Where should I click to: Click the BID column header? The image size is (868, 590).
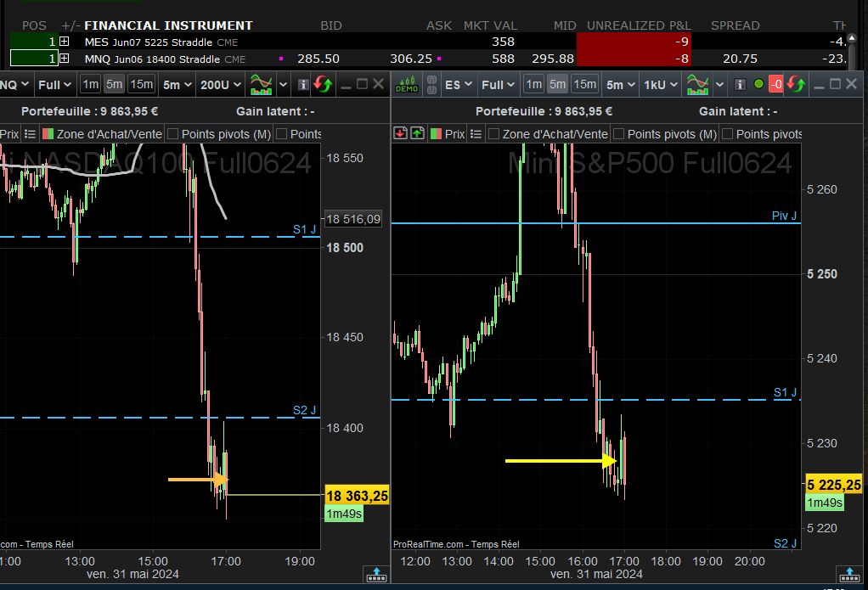tap(331, 25)
